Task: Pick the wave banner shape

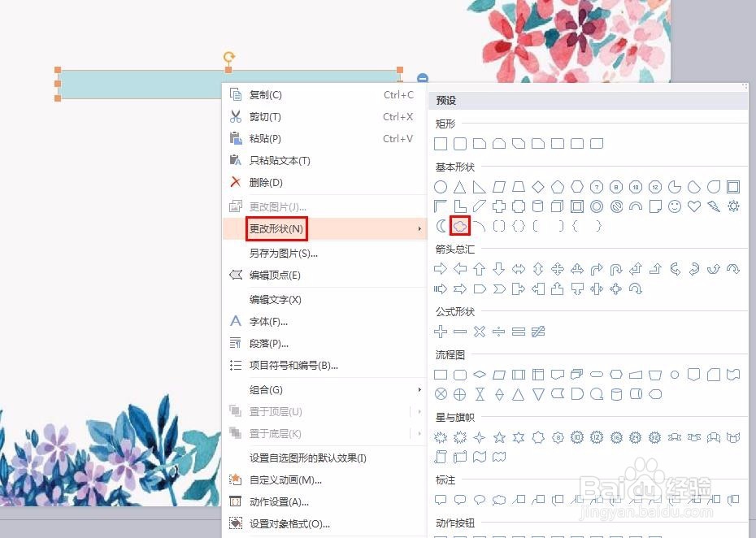Action: (x=480, y=457)
